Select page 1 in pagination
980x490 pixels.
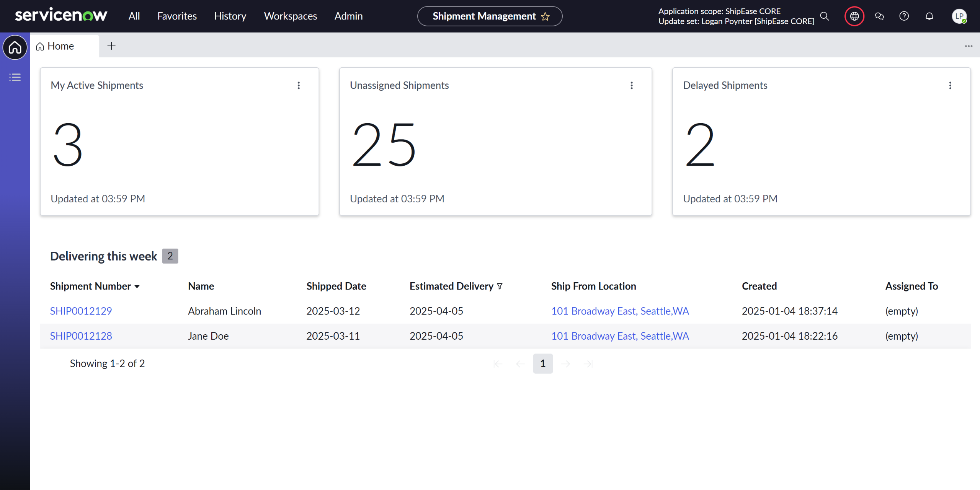click(542, 363)
